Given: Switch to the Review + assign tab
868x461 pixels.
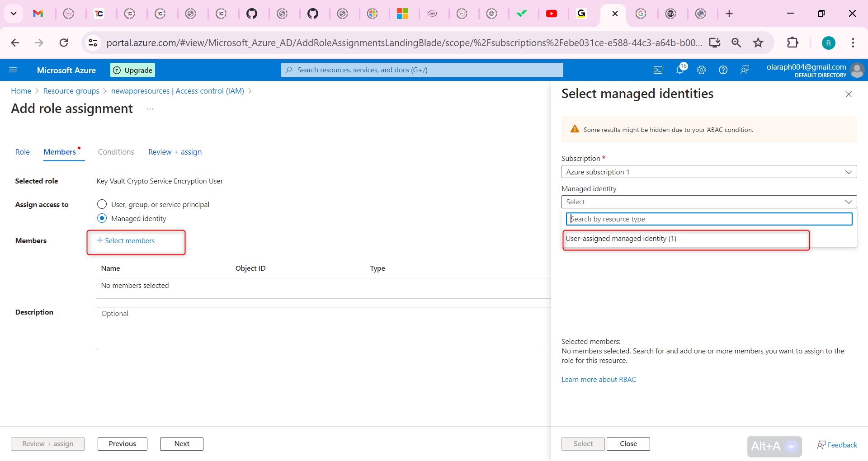Looking at the screenshot, I should pos(175,152).
